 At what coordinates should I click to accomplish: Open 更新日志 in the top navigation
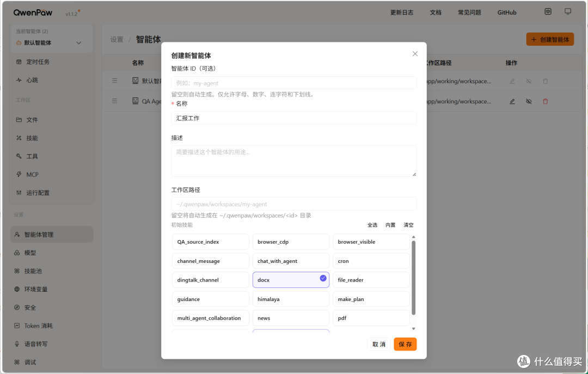[402, 13]
